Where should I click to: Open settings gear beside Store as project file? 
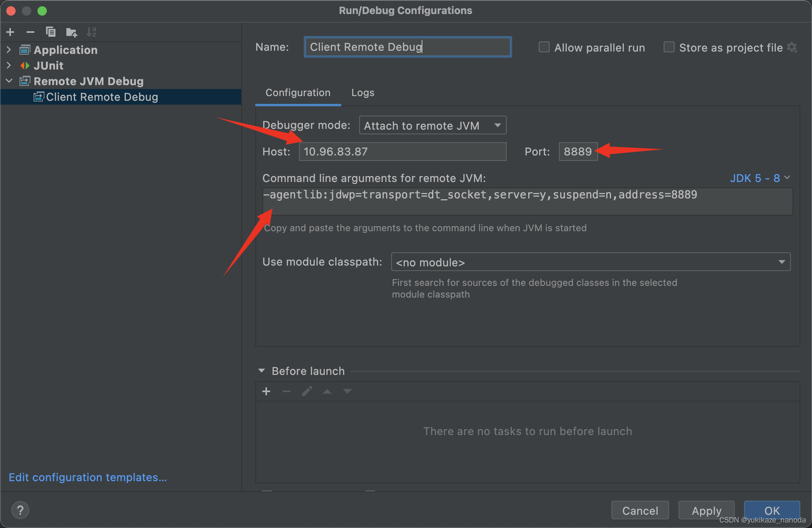792,47
